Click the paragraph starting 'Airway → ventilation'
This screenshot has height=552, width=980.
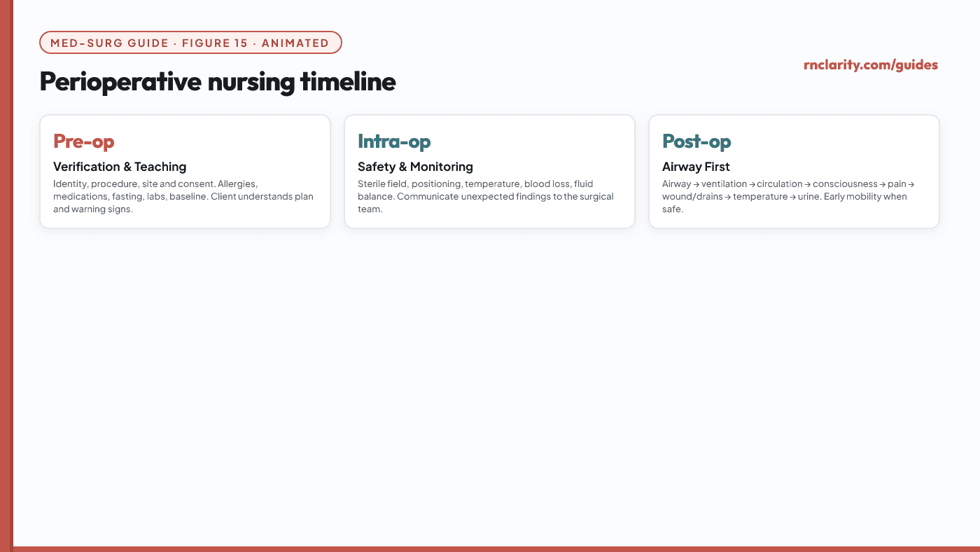click(789, 196)
